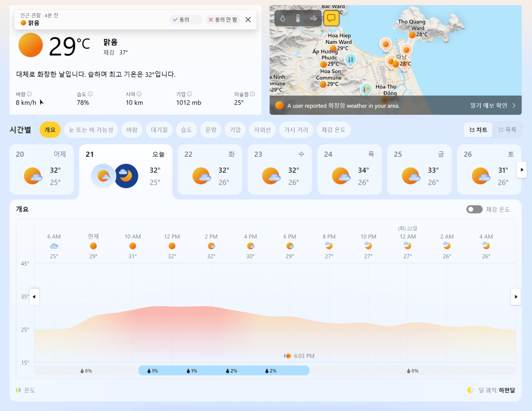Screen dimensions: 532x411
Task: Click the night moon icon in 오늘 card
Action: point(126,176)
